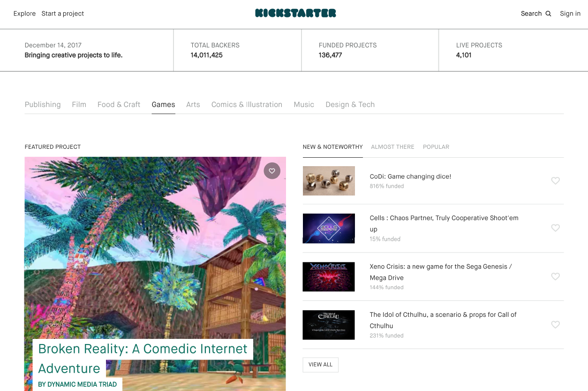Open Idol of Cthulhu thumbnail image

click(329, 325)
